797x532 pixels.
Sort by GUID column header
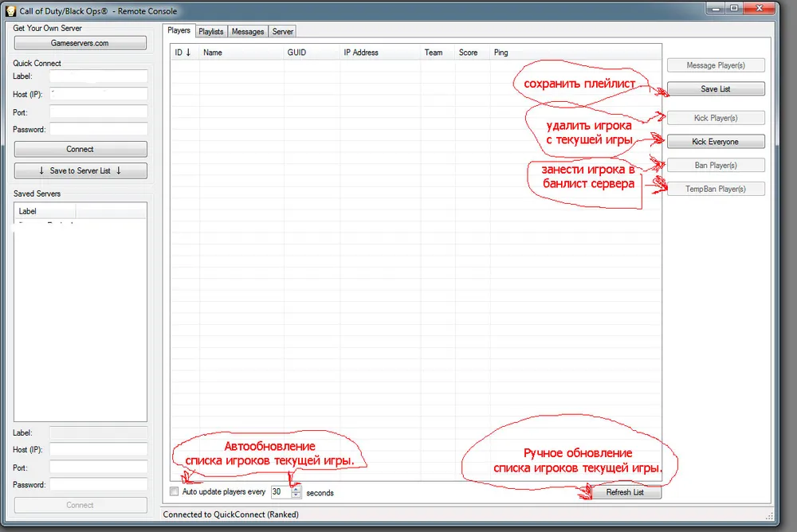point(312,53)
